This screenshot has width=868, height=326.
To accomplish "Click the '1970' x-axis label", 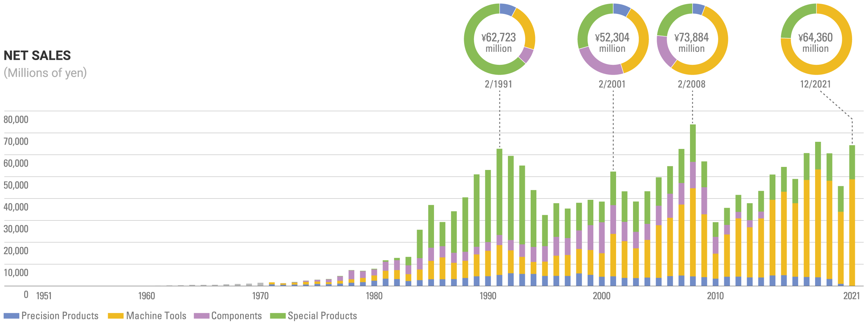I will (x=260, y=296).
